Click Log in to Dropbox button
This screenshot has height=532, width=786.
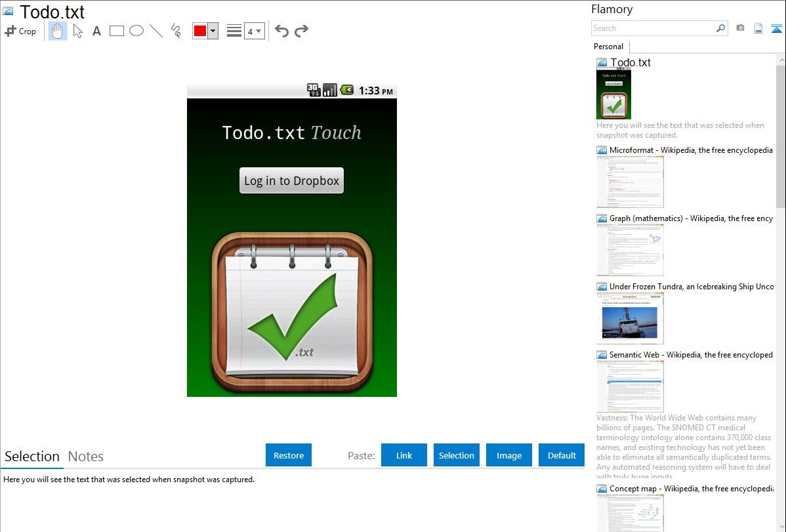tap(292, 180)
